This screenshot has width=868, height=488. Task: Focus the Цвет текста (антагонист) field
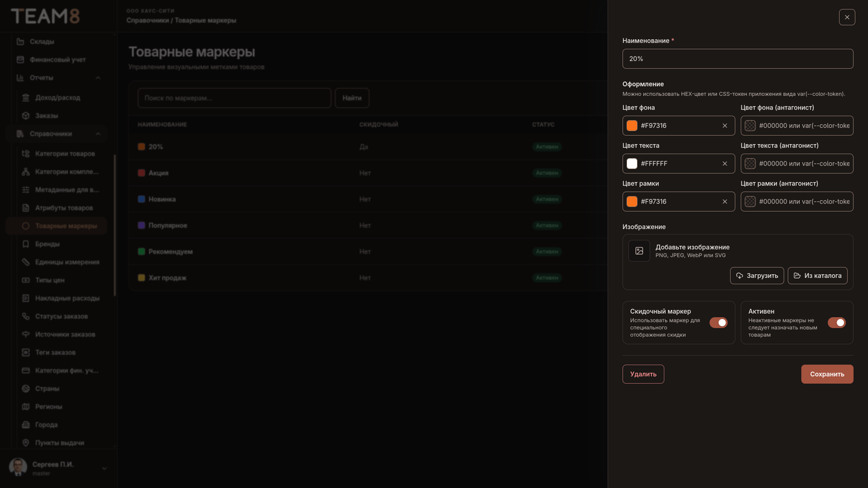point(797,164)
